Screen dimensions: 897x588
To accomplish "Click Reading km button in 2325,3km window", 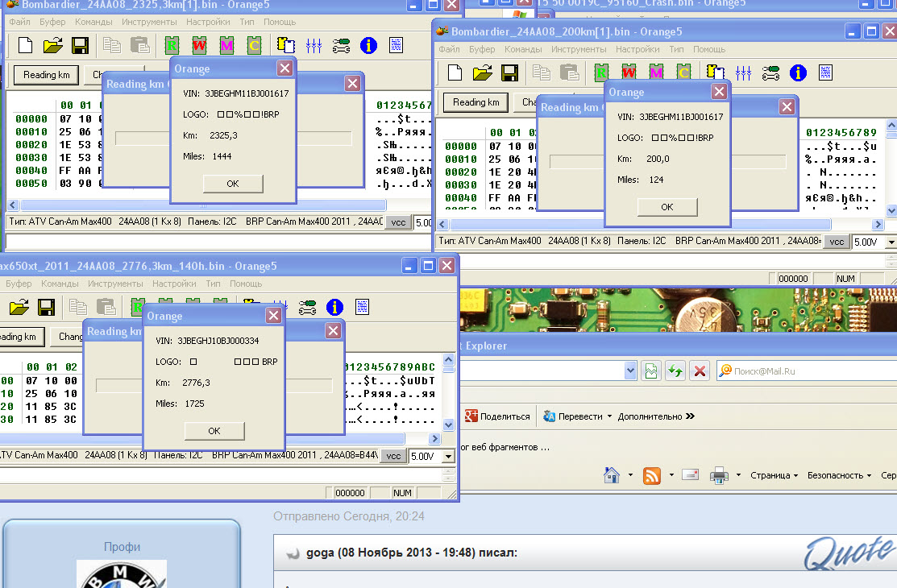I will [46, 75].
